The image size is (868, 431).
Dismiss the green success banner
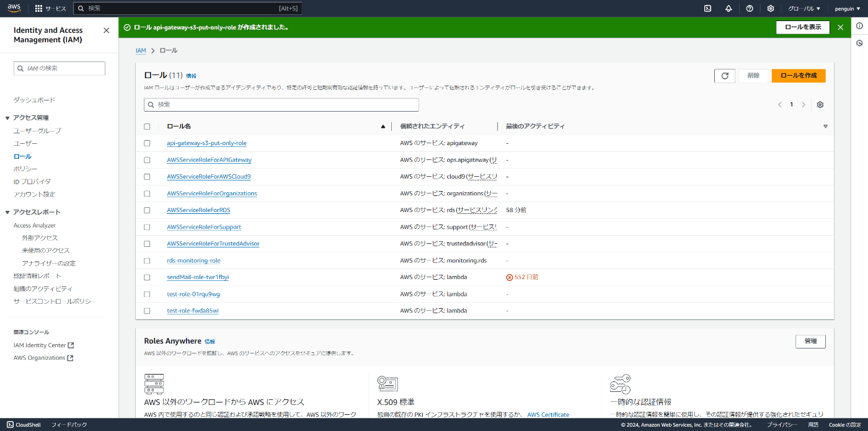pos(840,27)
